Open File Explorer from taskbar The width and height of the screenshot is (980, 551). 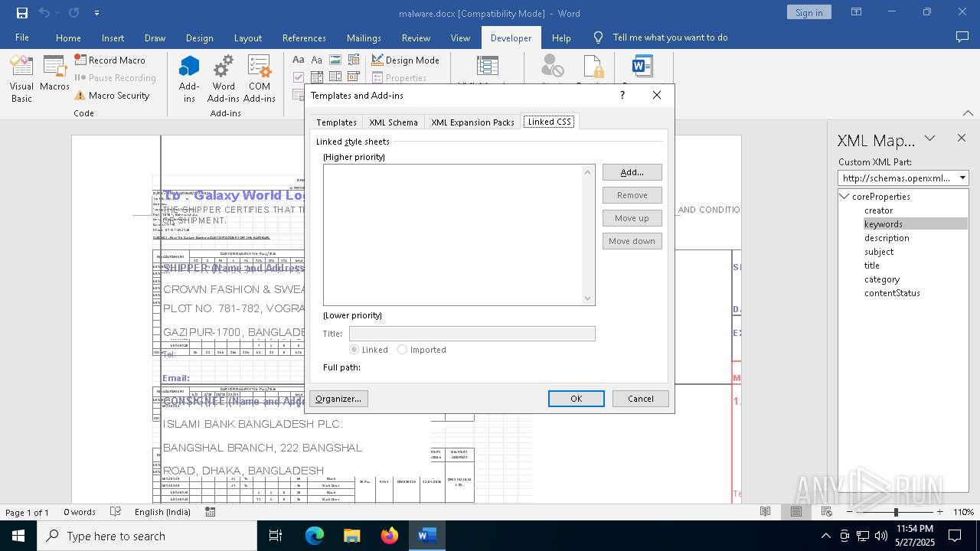[x=352, y=536]
